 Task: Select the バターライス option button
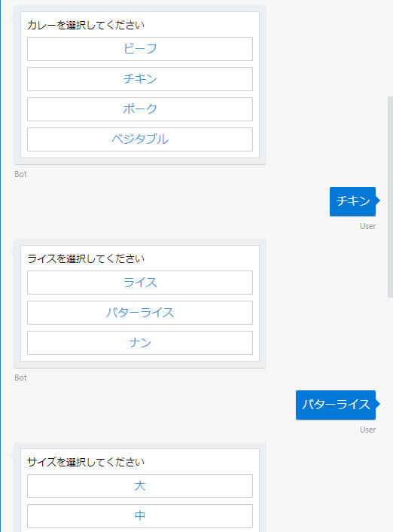140,313
